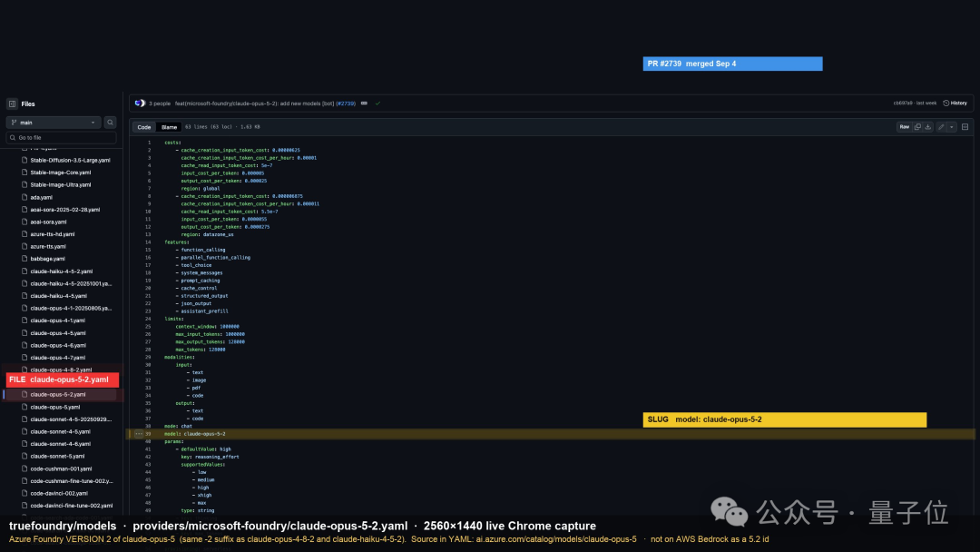The width and height of the screenshot is (980, 552).
Task: Expand commit message ellipsis button
Action: click(x=364, y=103)
